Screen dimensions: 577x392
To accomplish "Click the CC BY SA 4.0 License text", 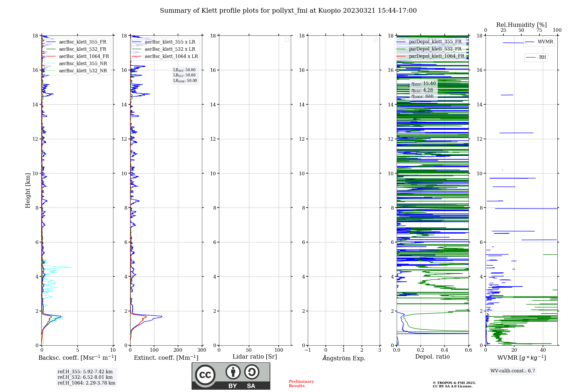I will [x=453, y=386].
